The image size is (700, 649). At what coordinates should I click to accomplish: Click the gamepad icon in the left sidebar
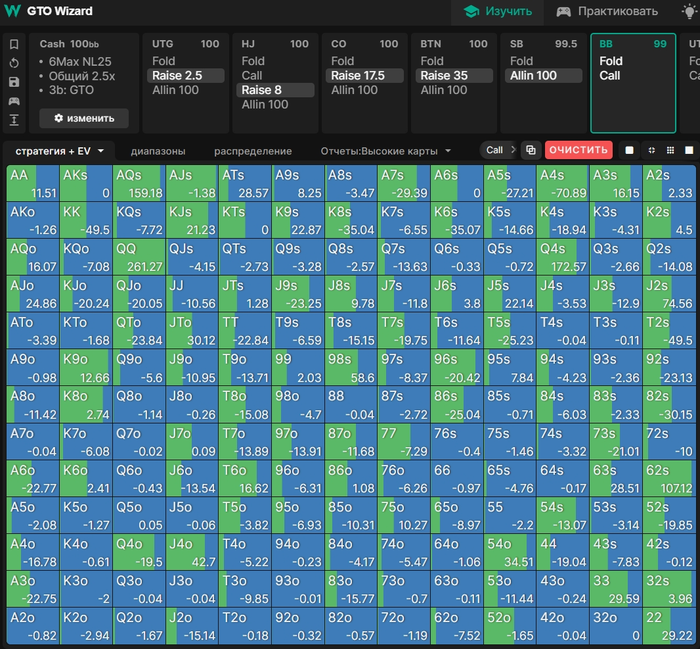click(14, 101)
